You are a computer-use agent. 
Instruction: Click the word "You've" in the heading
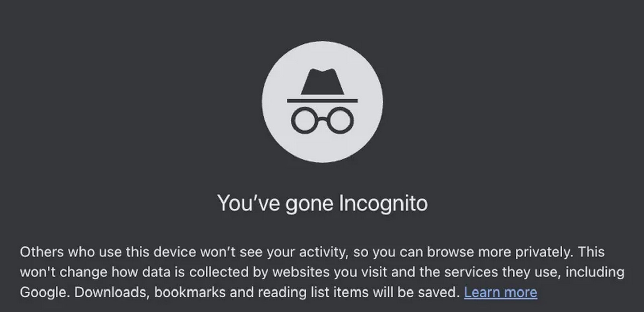249,203
